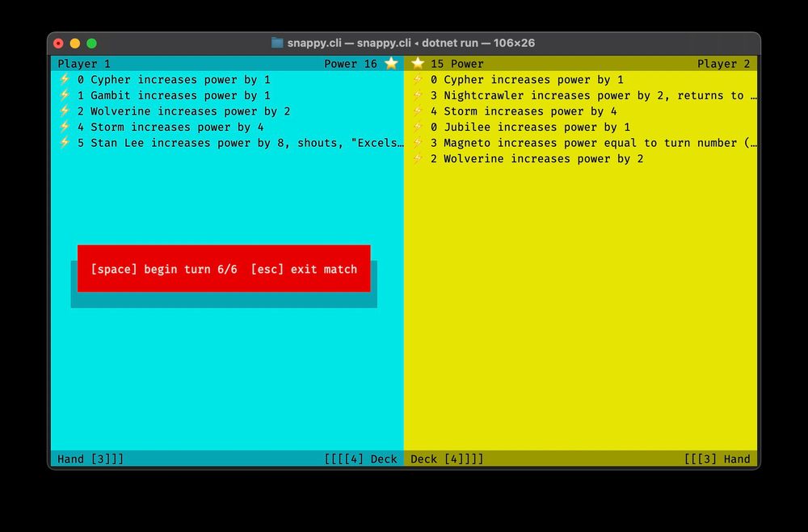
Task: Click the lightning icon next to Stan Lee
Action: pos(65,143)
